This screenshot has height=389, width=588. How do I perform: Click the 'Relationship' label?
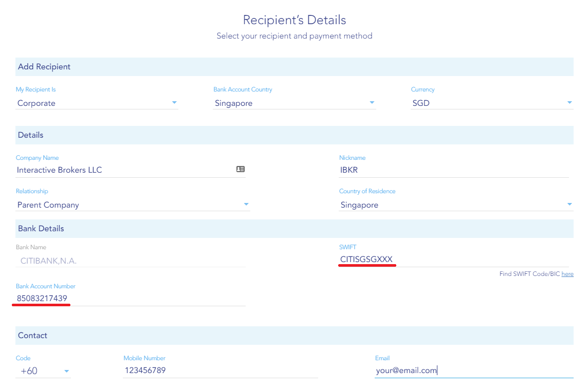tap(32, 191)
